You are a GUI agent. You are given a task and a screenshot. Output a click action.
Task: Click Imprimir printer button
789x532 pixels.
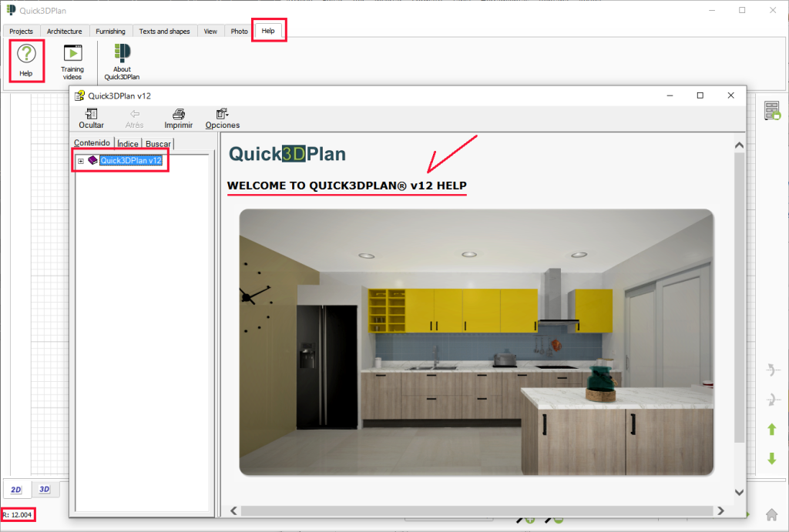click(178, 119)
